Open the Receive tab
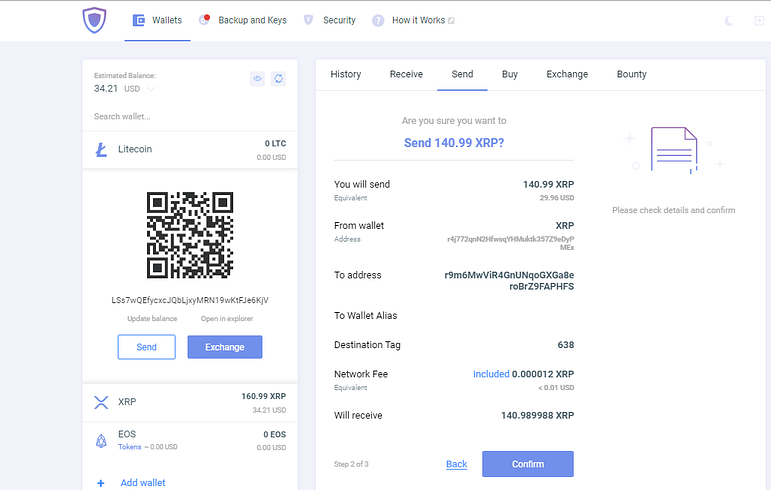 pos(406,74)
